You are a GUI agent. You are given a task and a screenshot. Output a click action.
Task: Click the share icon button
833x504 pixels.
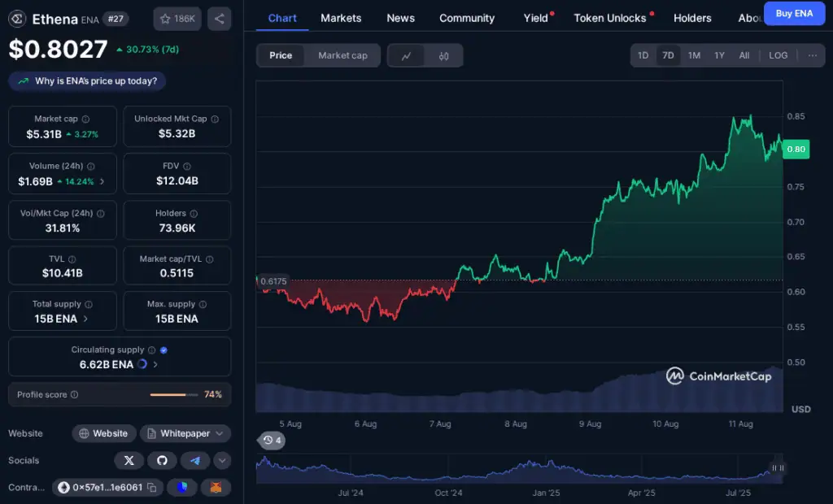(x=219, y=20)
